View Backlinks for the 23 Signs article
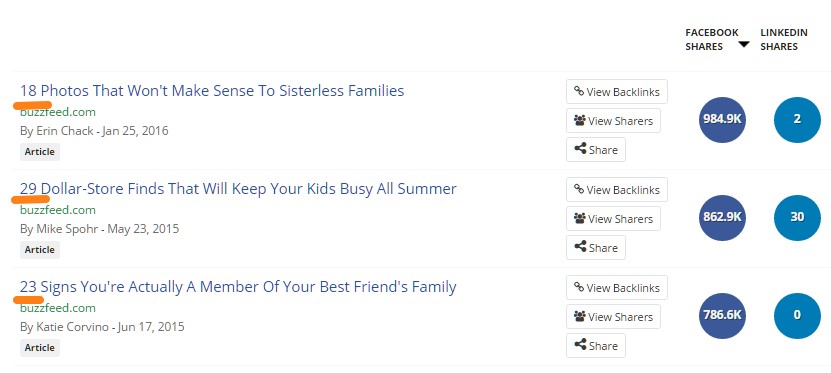The width and height of the screenshot is (831, 373). point(617,288)
